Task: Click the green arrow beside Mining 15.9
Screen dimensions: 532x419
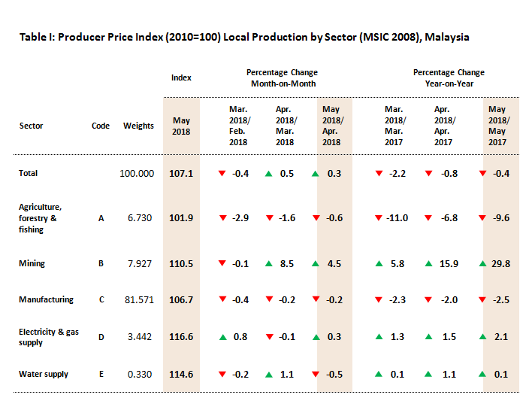Action: pos(428,264)
